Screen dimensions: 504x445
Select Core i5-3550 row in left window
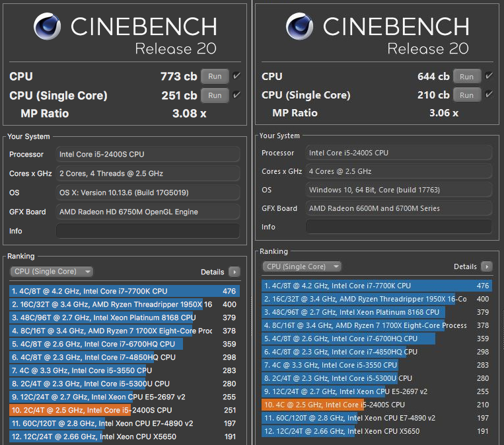tap(124, 370)
